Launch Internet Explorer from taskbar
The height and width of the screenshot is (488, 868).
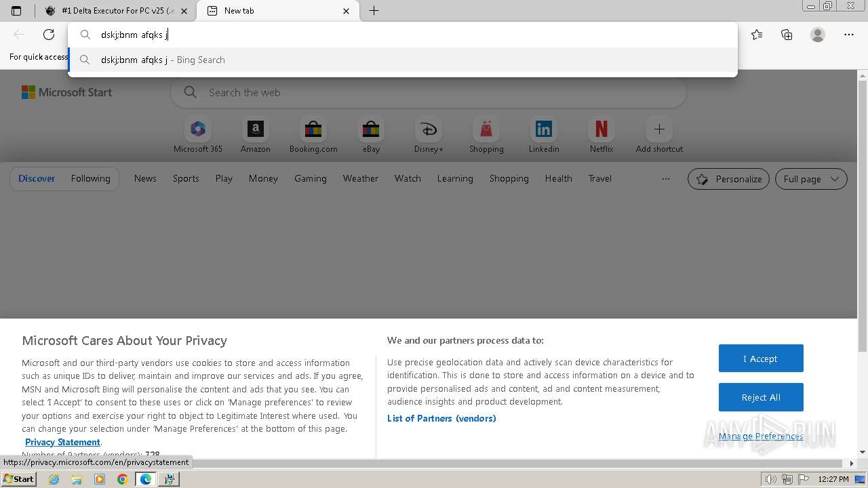click(x=54, y=479)
